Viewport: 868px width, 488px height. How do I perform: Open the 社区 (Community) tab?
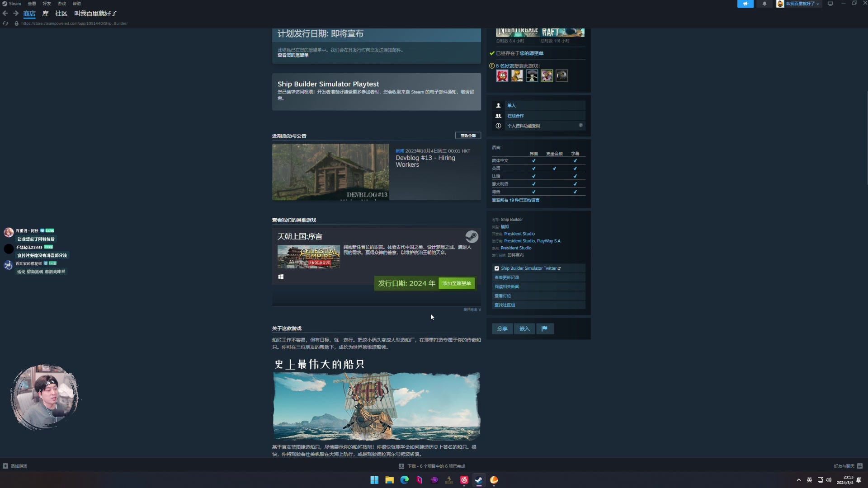click(61, 14)
